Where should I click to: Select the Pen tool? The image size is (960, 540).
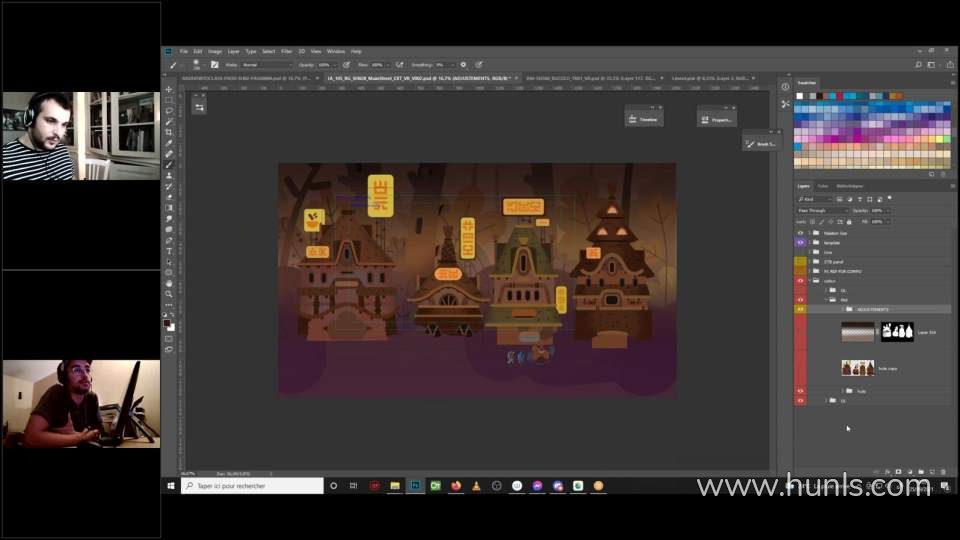click(x=169, y=241)
